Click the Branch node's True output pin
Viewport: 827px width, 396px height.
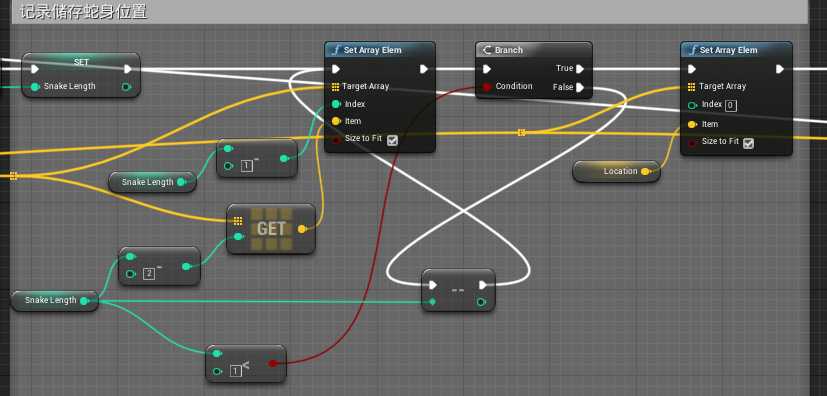point(580,69)
